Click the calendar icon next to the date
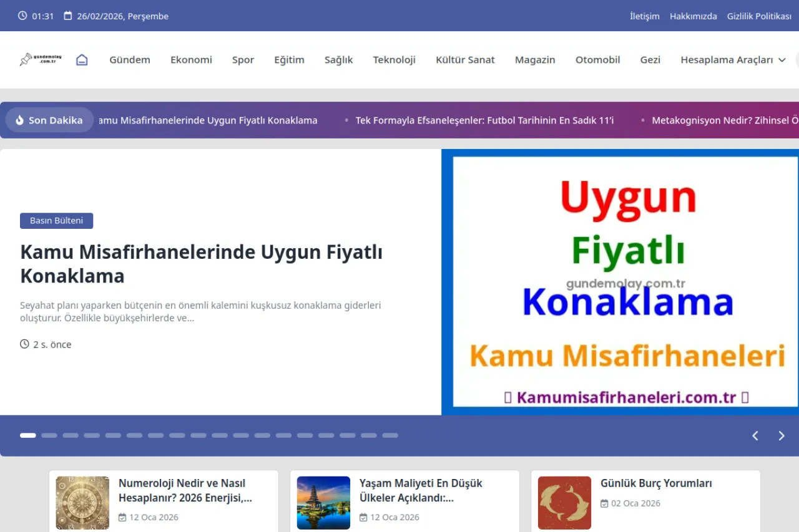 point(67,16)
